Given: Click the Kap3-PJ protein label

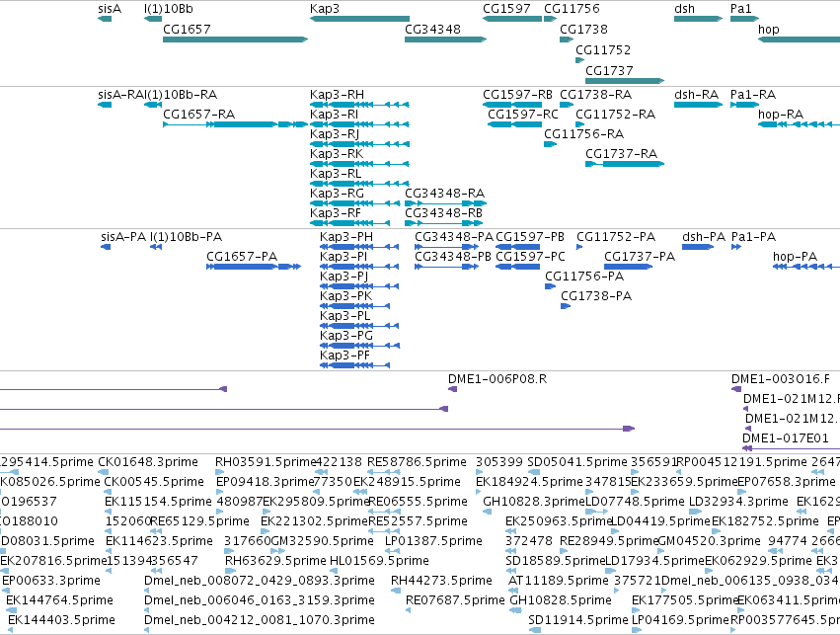Looking at the screenshot, I should coord(344,277).
